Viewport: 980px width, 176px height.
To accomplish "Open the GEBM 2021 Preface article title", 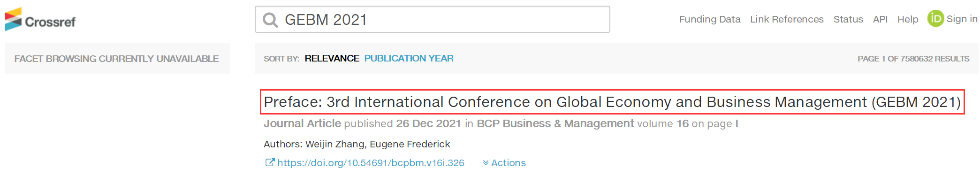I will click(612, 102).
